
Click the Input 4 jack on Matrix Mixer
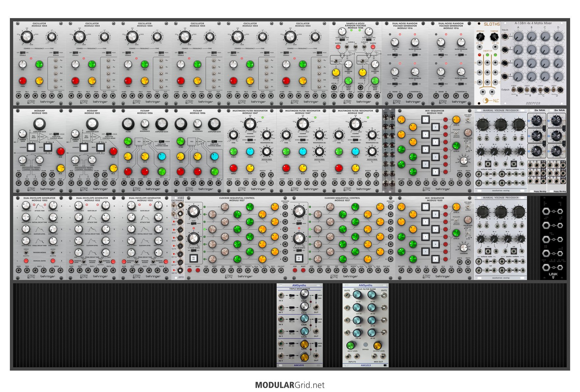tap(505, 76)
